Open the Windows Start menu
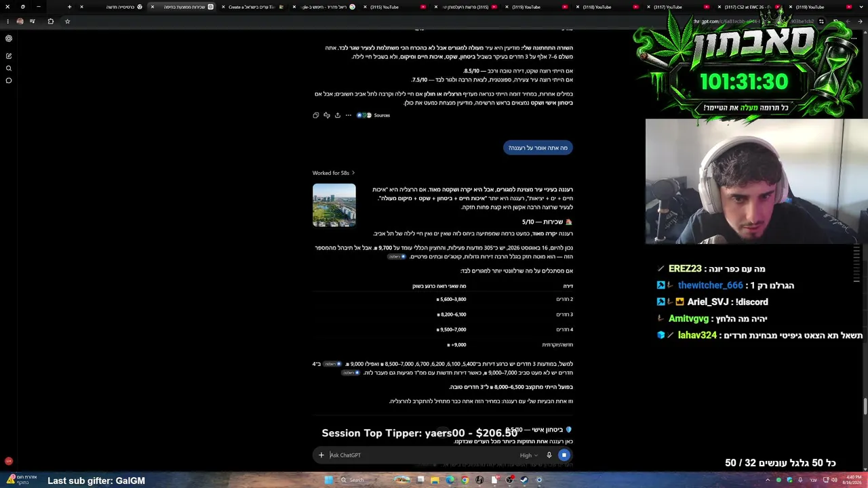868x488 pixels. click(329, 480)
